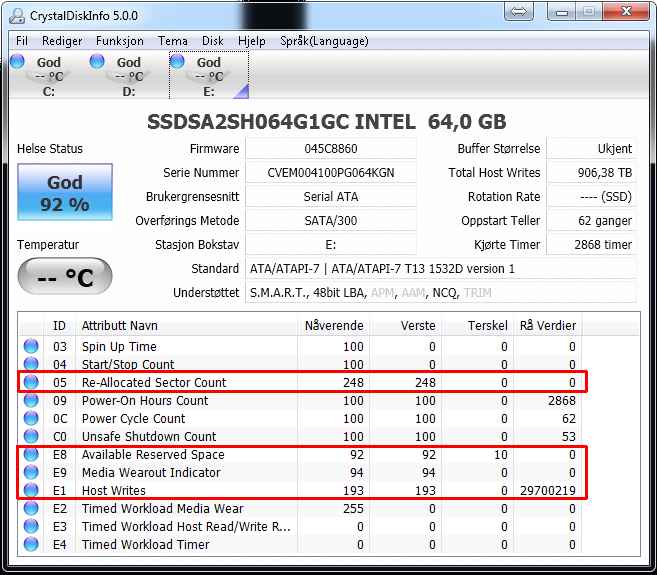Click status orb of Spin Up Time row
The height and width of the screenshot is (575, 657).
(x=31, y=346)
